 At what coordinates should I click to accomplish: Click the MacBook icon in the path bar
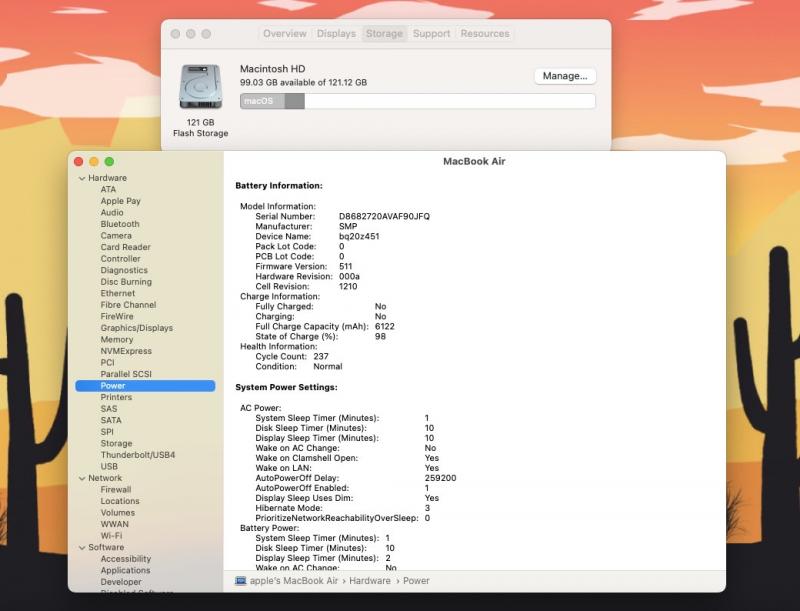[x=240, y=581]
